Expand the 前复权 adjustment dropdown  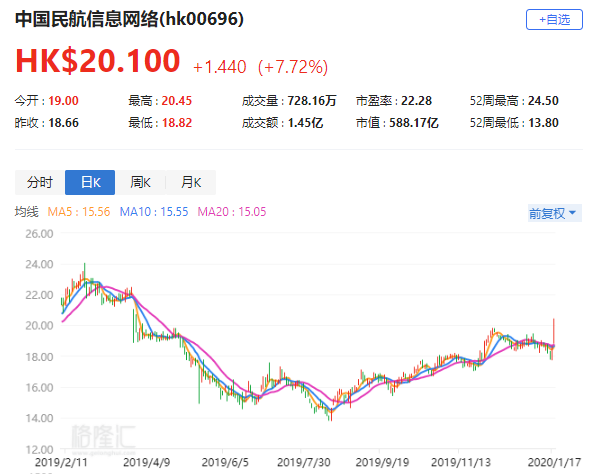552,213
